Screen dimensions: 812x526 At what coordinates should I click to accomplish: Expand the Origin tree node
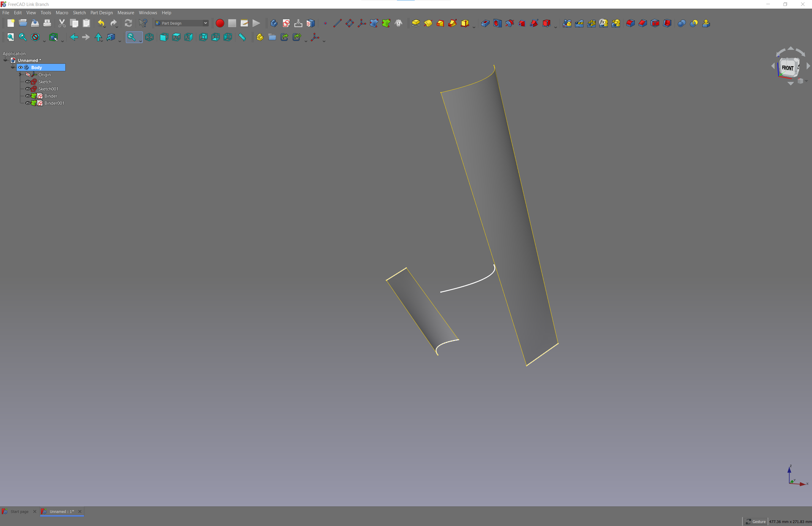coord(20,75)
